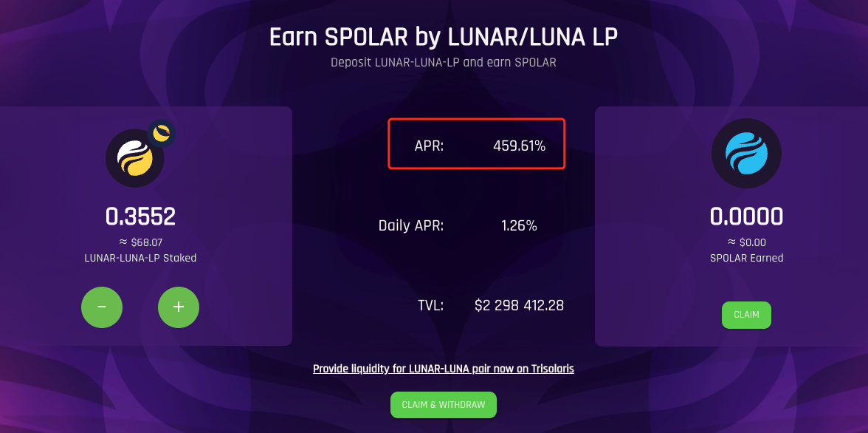Image resolution: width=868 pixels, height=433 pixels.
Task: Click the "Deposit LUNAR-LUNA-LP and earn SPOLAR" subtitle
Action: click(x=444, y=63)
